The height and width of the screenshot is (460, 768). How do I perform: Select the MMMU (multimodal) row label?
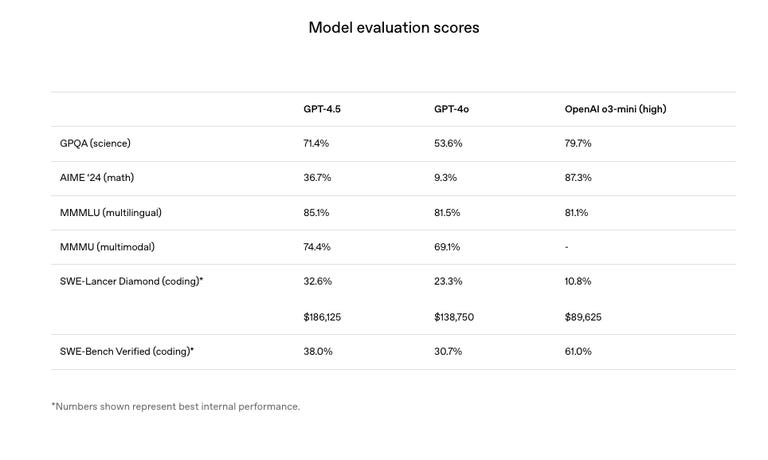tap(107, 247)
